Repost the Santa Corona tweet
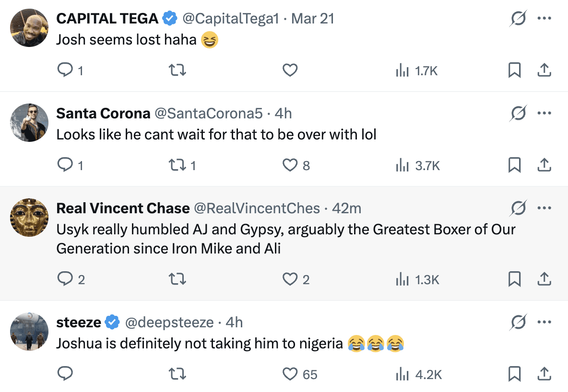This screenshot has width=568, height=392. pyautogui.click(x=178, y=165)
